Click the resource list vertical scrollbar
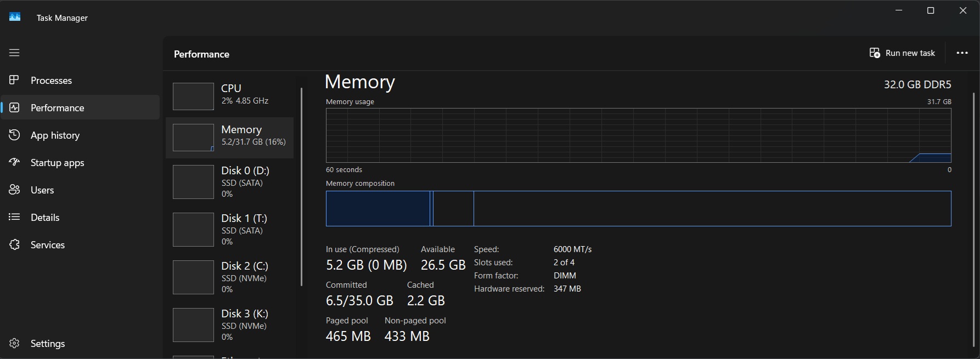Image resolution: width=980 pixels, height=359 pixels. (x=301, y=186)
